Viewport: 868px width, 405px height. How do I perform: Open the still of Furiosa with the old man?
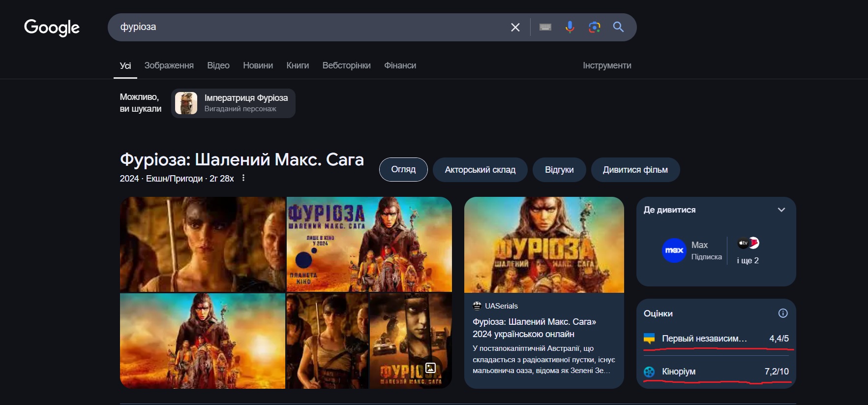tap(203, 245)
